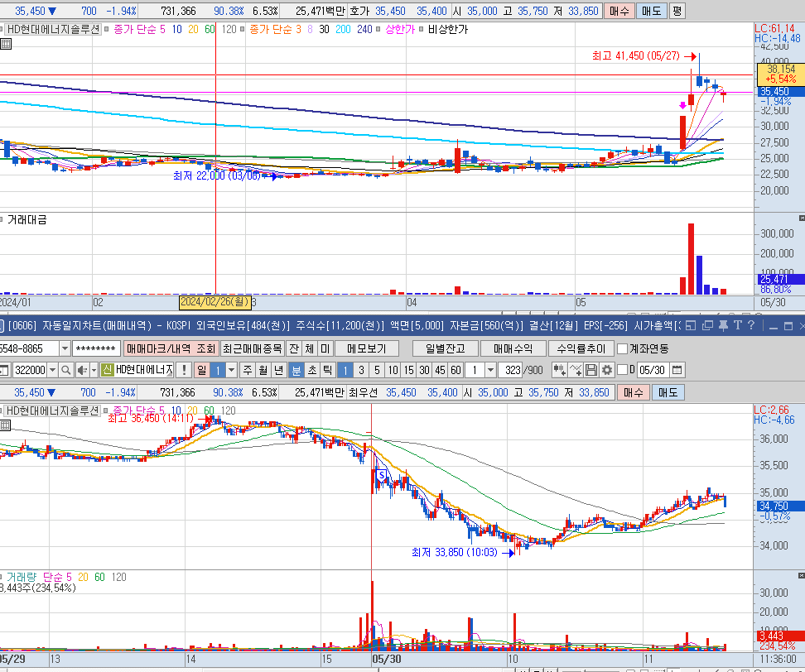Screen dimensions: 805x672
Task: Open the table grid icon of lower chart
Action: [x=5, y=425]
